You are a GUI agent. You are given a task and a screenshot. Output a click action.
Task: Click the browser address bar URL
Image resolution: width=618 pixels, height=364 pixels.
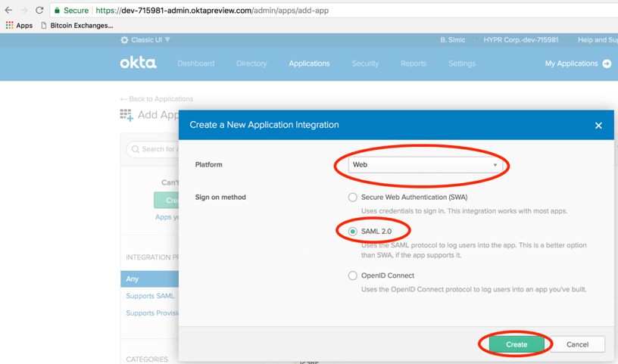click(212, 11)
